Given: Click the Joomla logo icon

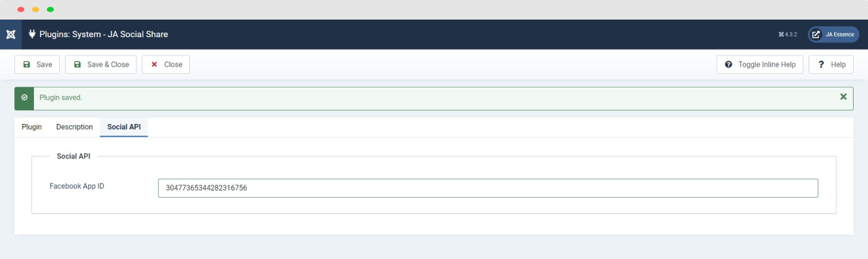Looking at the screenshot, I should 10,34.
